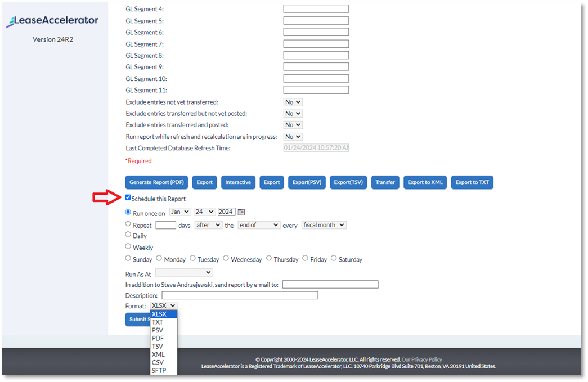Pick Monday radio button
Viewport: 588px width, 382px height.
159,258
